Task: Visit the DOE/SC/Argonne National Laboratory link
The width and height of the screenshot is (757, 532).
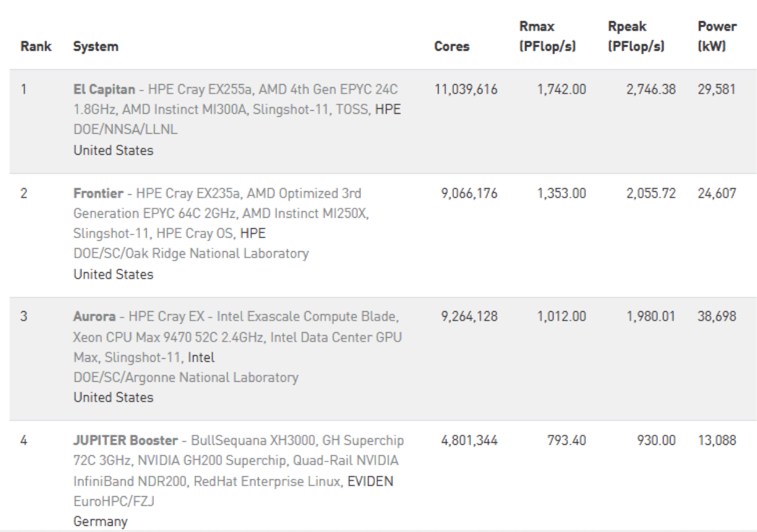Action: [186, 377]
